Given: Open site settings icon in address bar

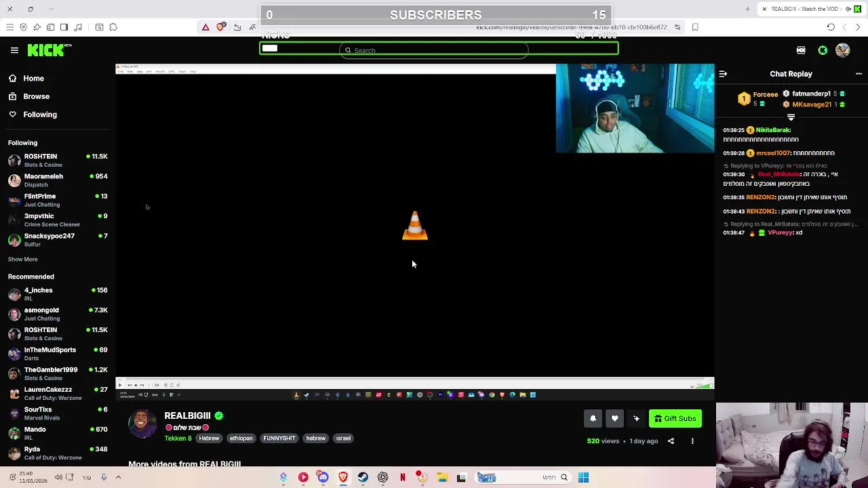Looking at the screenshot, I should point(677,27).
